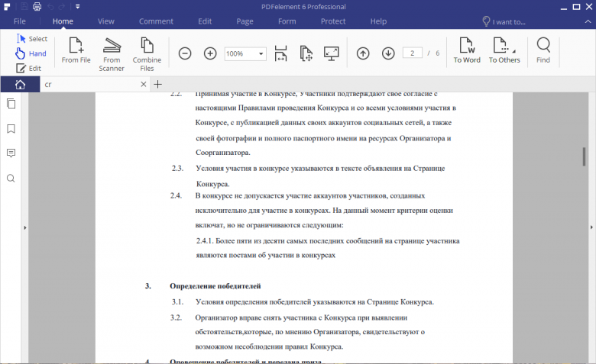Viewport: 596px width, 364px height.
Task: Create PDF From Scanner
Action: click(x=112, y=54)
